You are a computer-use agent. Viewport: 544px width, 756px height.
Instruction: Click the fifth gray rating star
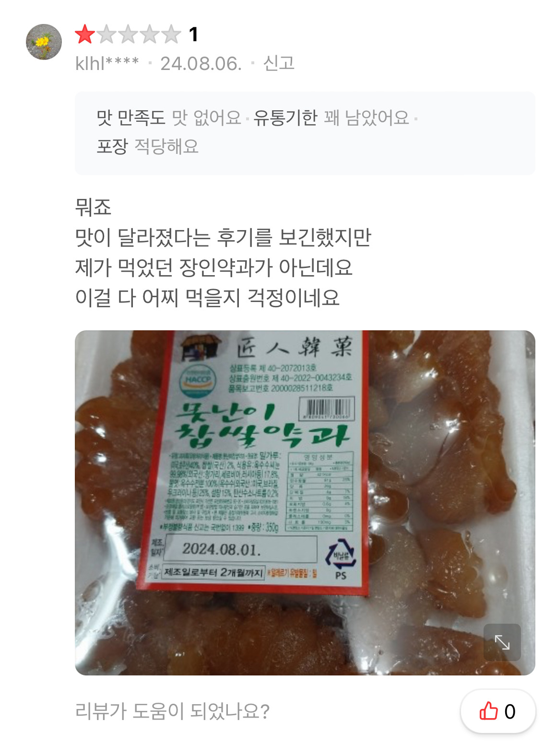tap(171, 34)
